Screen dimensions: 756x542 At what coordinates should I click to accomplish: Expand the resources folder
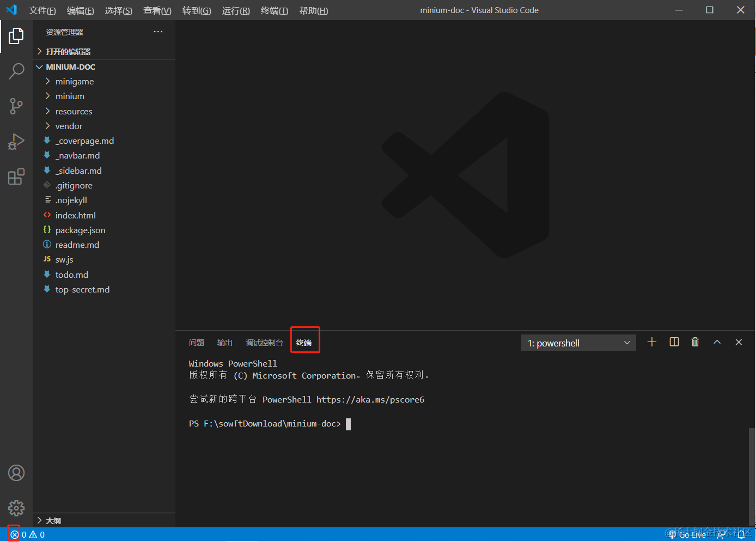104,111
